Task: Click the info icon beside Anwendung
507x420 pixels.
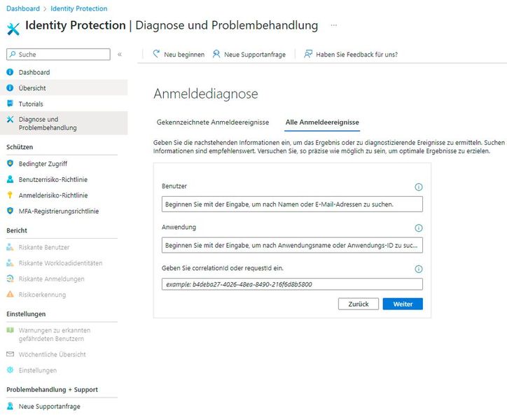Action: 419,228
